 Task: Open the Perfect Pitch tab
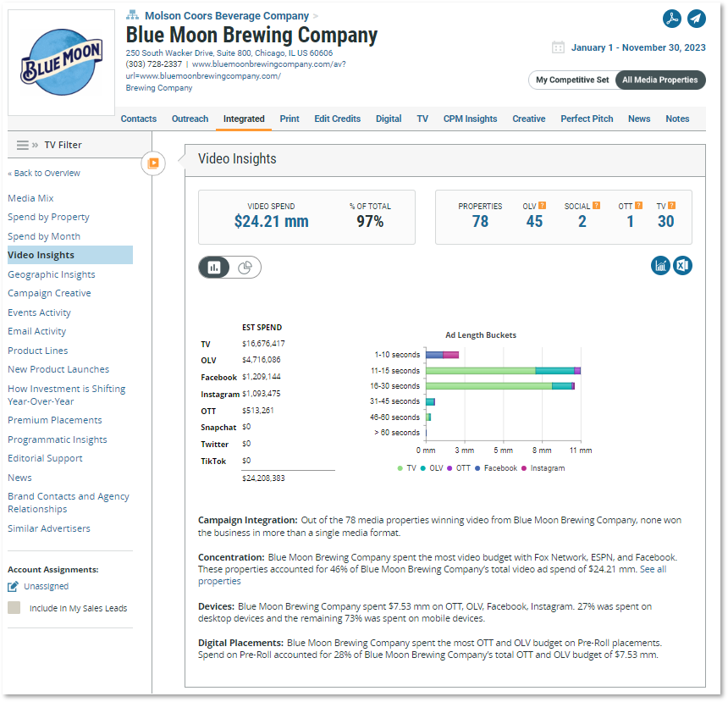[587, 119]
